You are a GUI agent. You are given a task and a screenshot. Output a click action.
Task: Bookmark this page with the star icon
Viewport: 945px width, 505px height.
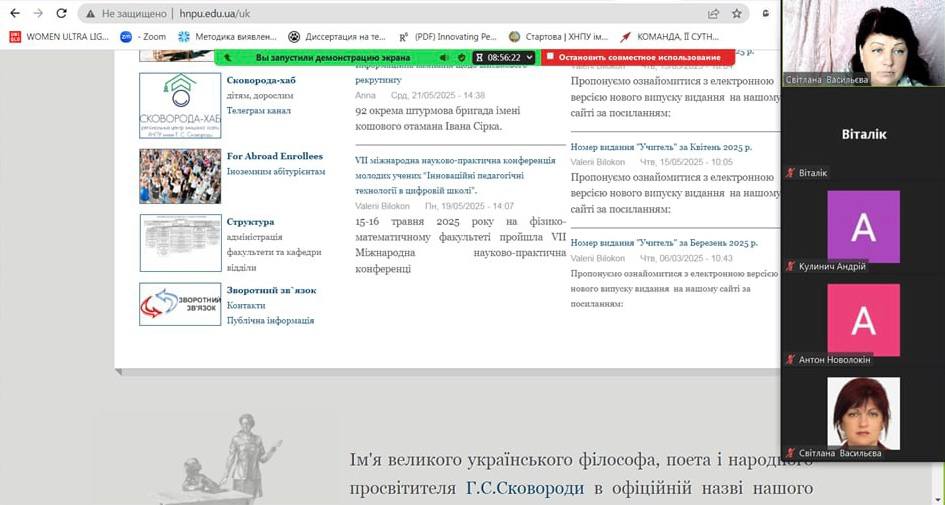737,14
